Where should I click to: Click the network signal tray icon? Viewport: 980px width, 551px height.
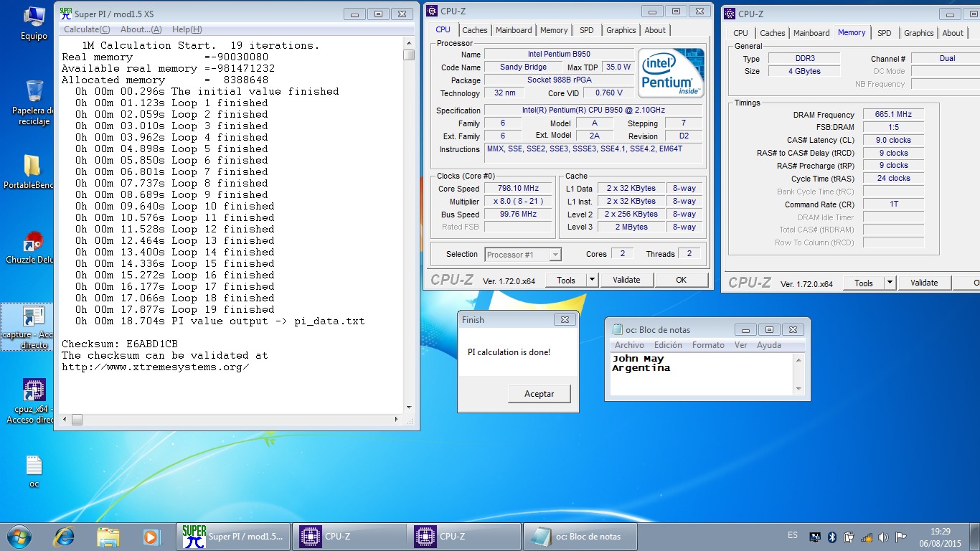(866, 537)
